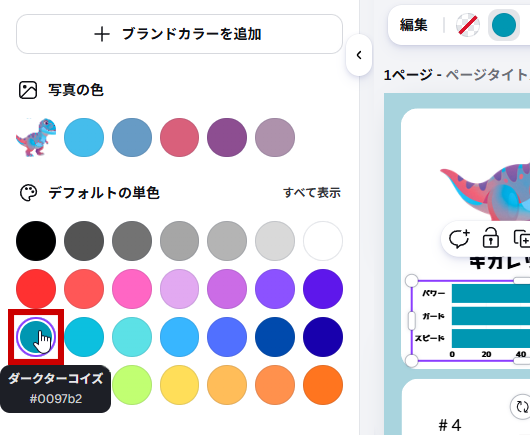Select the periwinkle blue default swatch
530x435 pixels.
[x=227, y=337]
